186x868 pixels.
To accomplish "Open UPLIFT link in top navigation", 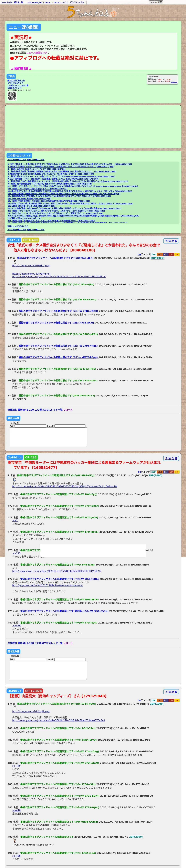I will 48,2.
